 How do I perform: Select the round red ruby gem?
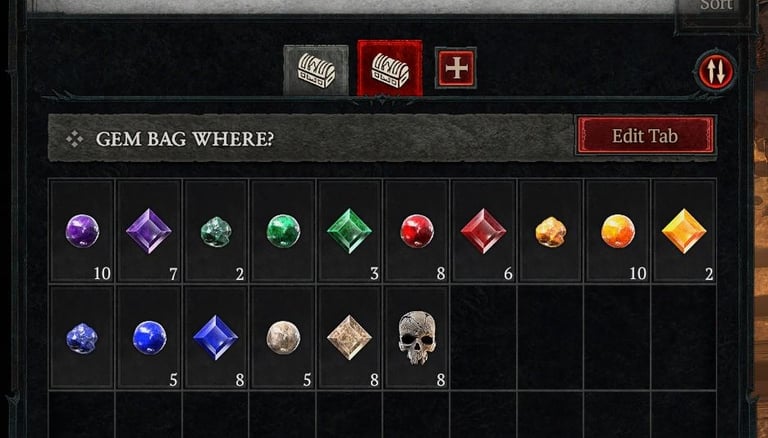point(417,231)
